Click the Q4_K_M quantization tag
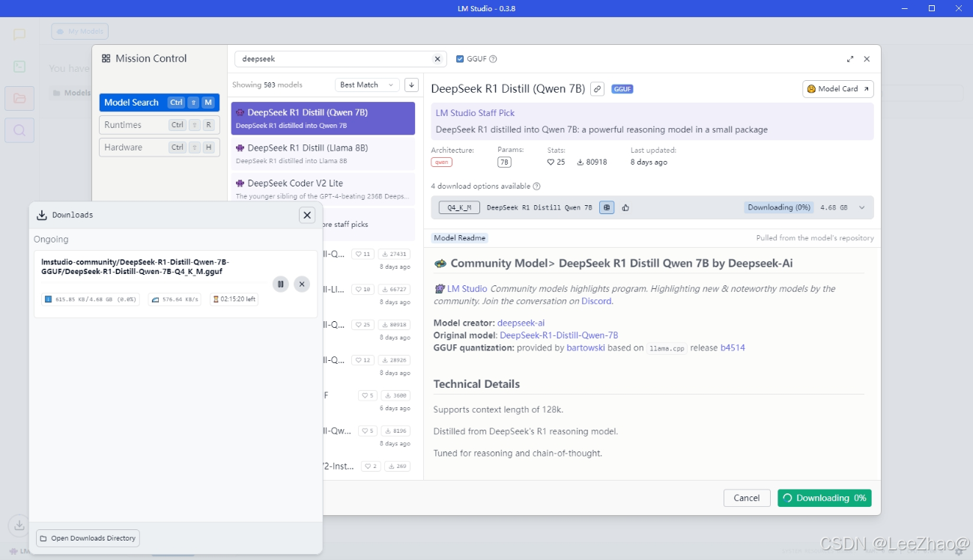The image size is (973, 560). (460, 207)
